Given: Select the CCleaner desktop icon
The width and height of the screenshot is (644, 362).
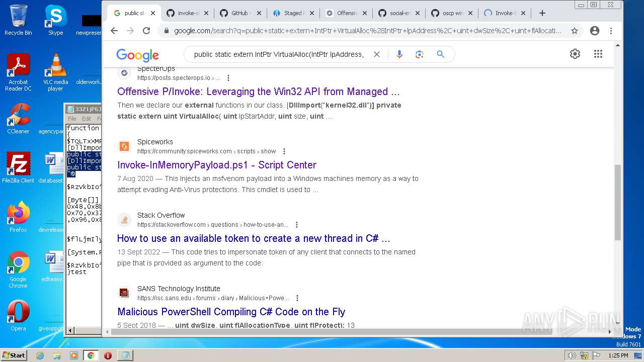Looking at the screenshot, I should [x=18, y=119].
